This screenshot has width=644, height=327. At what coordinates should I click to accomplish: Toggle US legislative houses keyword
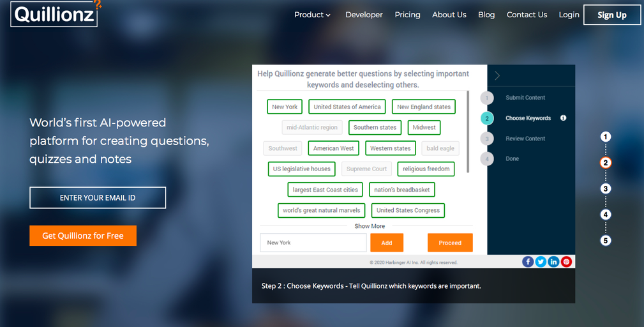(302, 169)
